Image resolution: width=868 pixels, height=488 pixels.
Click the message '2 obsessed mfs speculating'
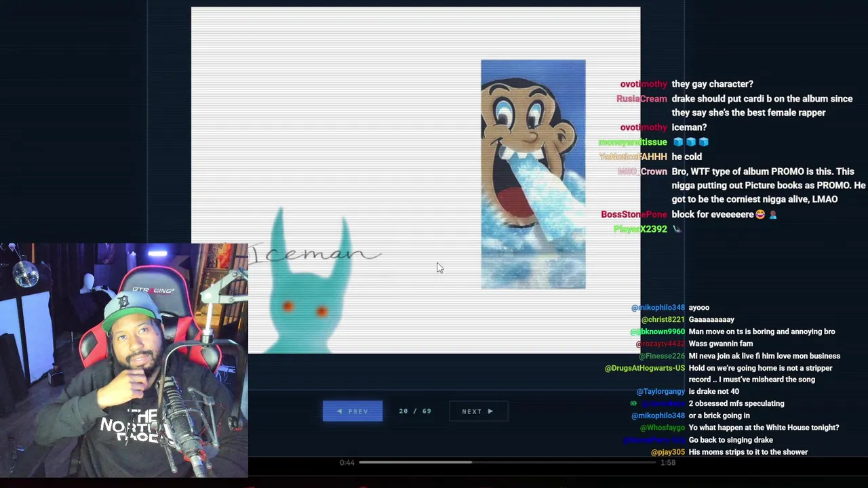click(x=736, y=404)
